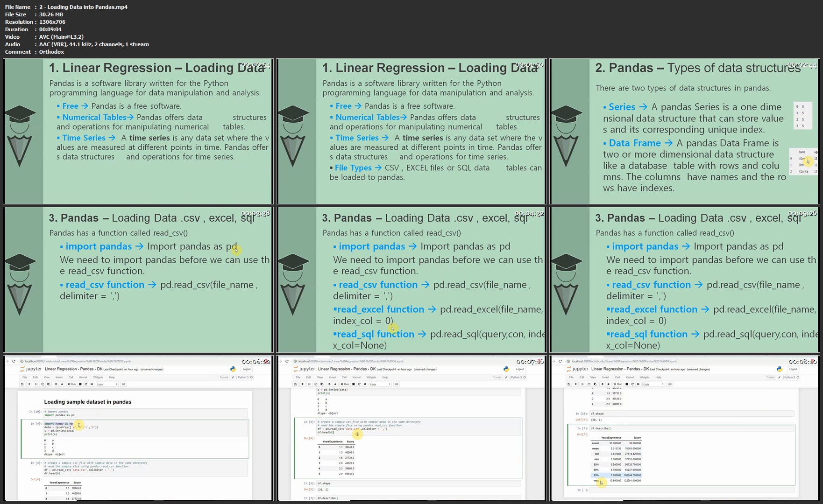
Task: Click the Python logo in the 00:07:16 frame
Action: click(x=506, y=369)
